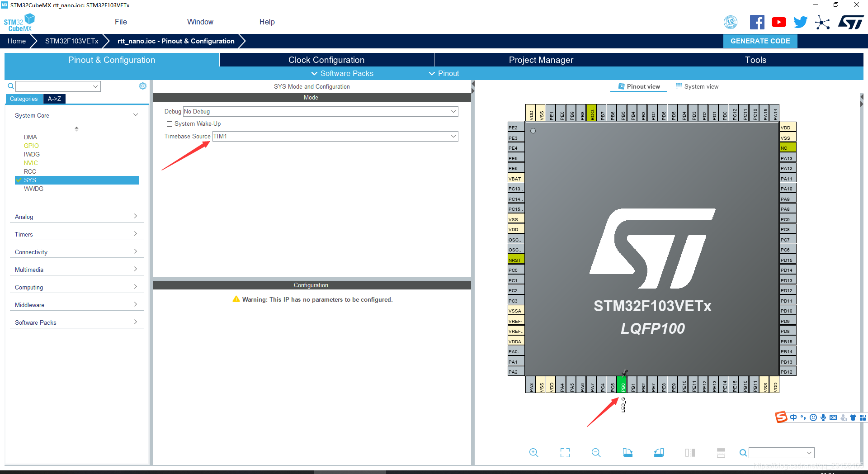The height and width of the screenshot is (474, 868).
Task: Click the Sogou input method S icon
Action: (x=781, y=417)
